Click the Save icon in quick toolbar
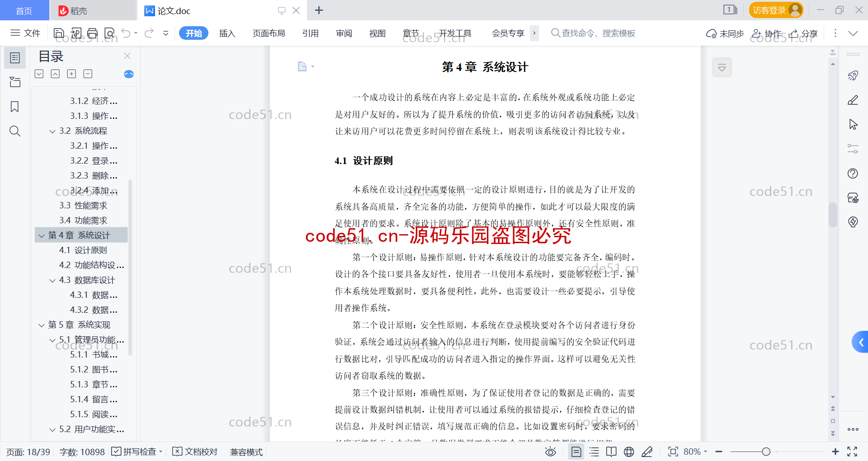 [59, 33]
